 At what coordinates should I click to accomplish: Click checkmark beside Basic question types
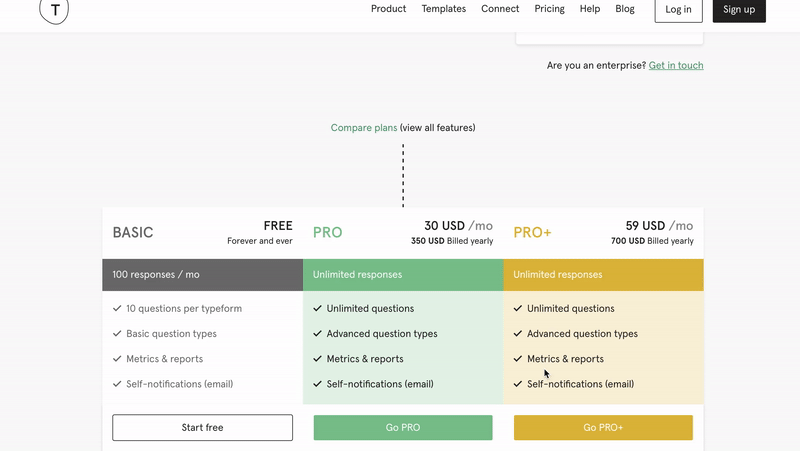(x=117, y=333)
